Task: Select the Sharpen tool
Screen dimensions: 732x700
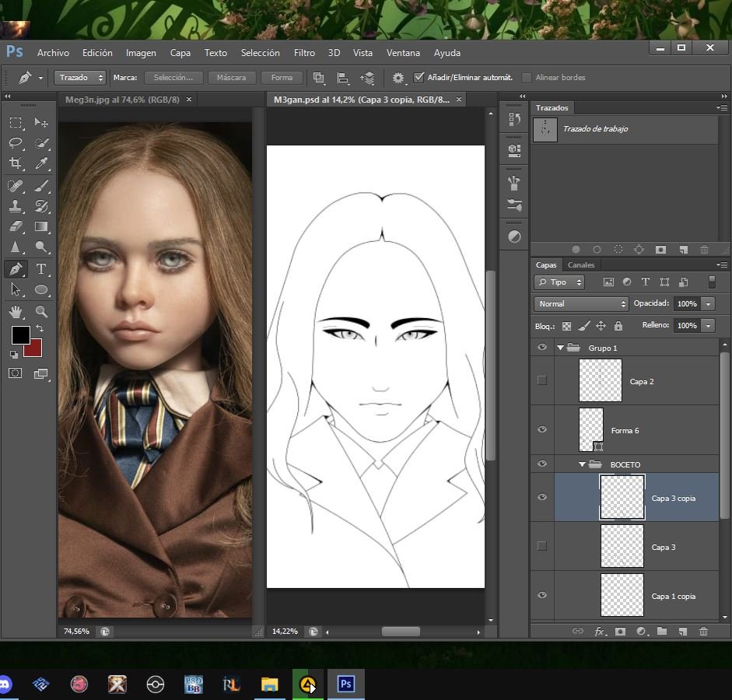Action: pyautogui.click(x=16, y=247)
